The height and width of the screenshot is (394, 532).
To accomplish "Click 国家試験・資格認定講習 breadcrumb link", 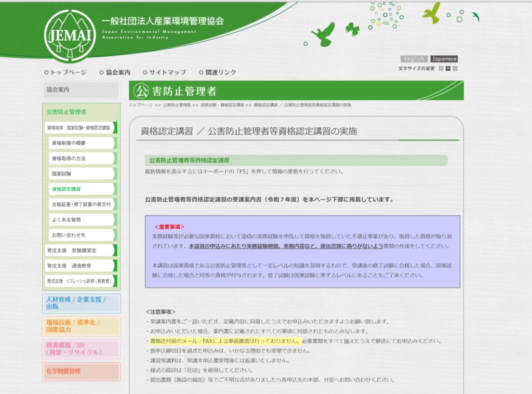I will point(222,105).
